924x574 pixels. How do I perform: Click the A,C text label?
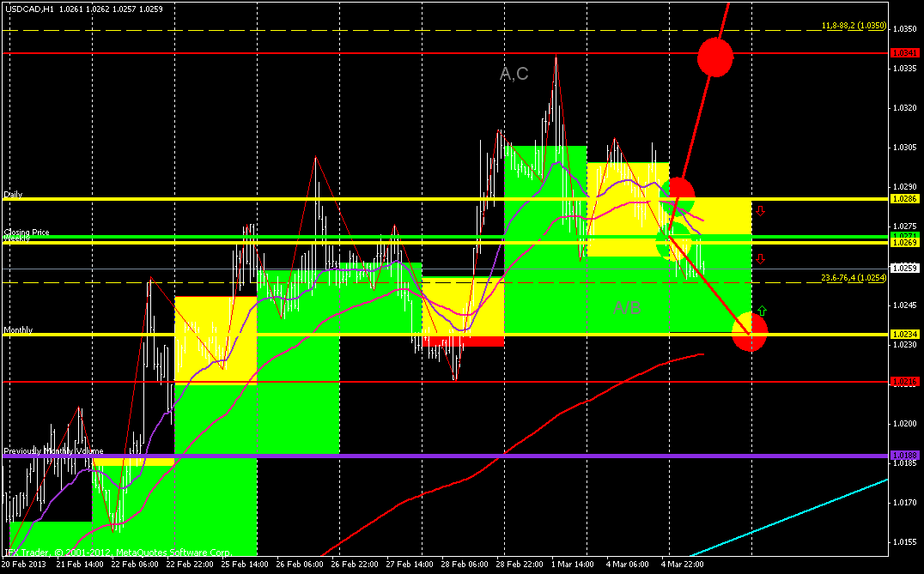click(x=514, y=74)
